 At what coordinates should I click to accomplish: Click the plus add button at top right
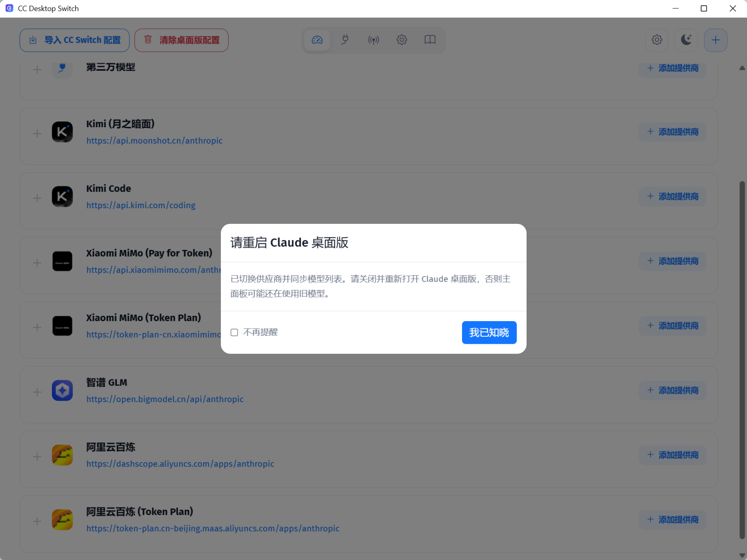tap(715, 40)
